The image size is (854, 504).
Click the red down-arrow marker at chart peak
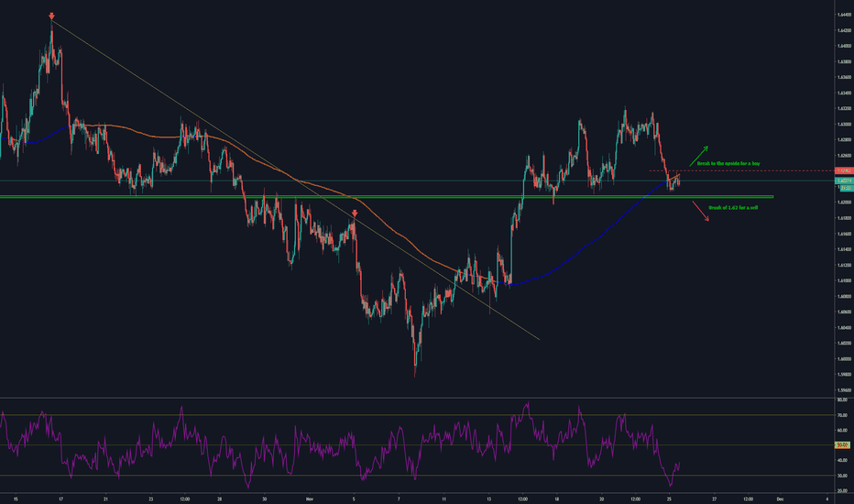pos(51,16)
